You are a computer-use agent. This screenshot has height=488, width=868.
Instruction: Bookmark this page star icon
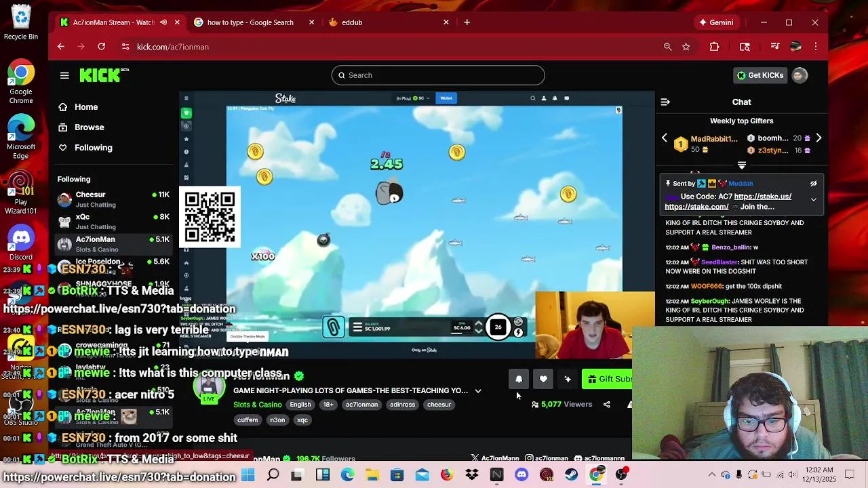click(x=686, y=47)
